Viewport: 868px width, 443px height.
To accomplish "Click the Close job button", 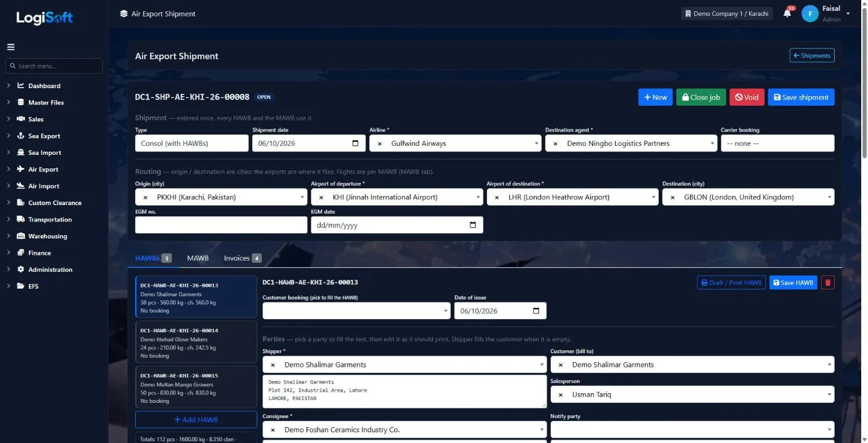I will tap(701, 97).
